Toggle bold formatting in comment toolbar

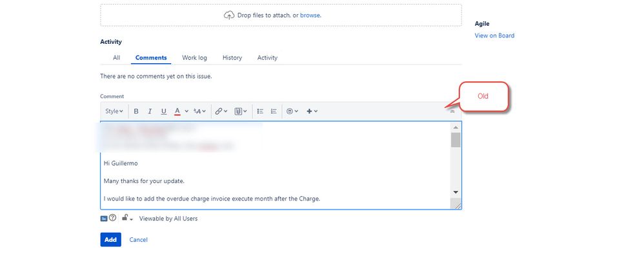[136, 111]
